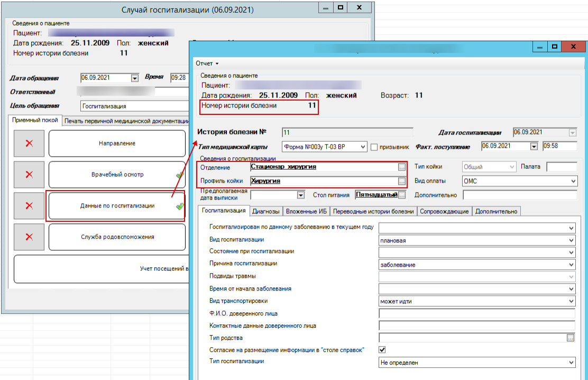Expand the Состояние при госпитализации dropdown

(571, 252)
